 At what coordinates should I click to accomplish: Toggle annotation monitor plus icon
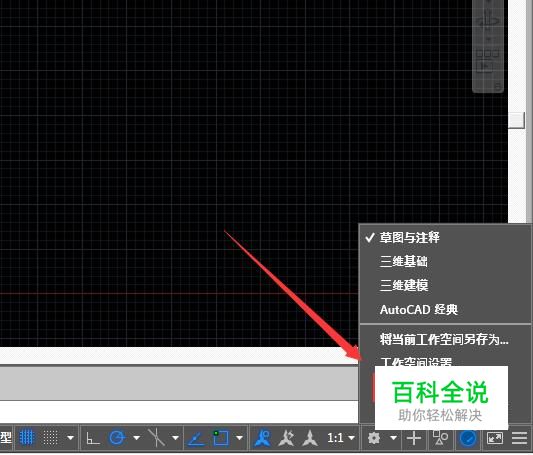(x=414, y=438)
